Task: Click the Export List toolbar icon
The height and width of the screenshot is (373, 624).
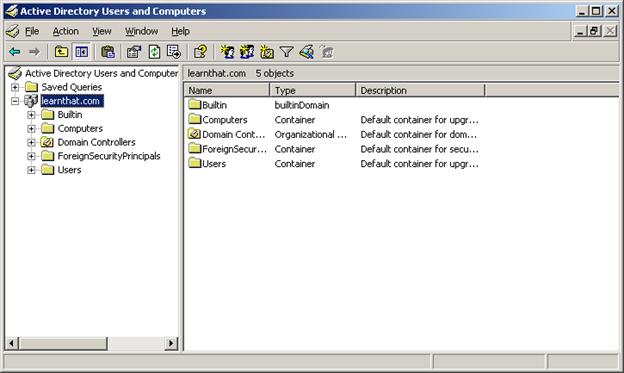Action: click(174, 52)
